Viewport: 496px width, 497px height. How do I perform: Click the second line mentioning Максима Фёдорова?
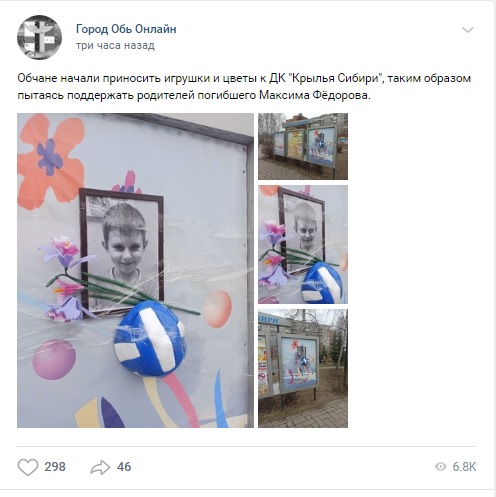pyautogui.click(x=194, y=95)
